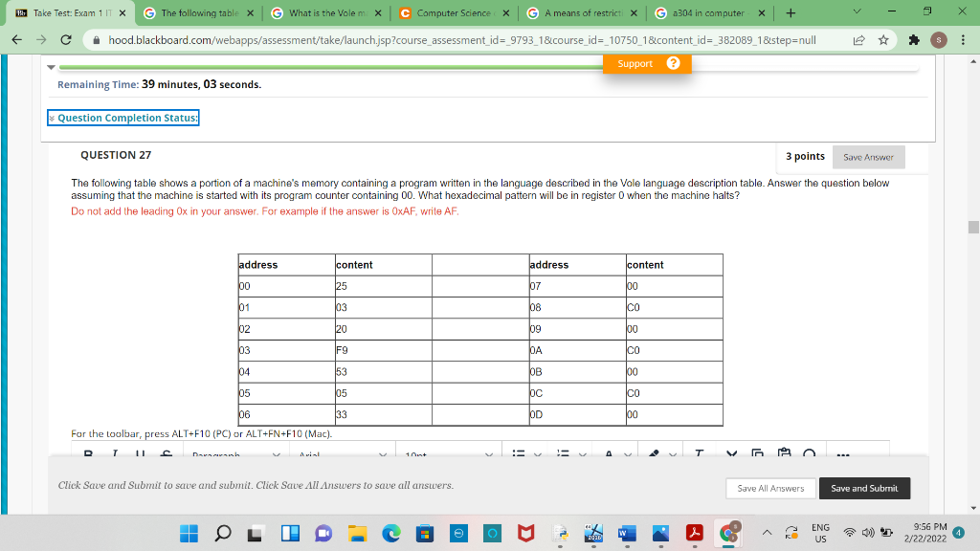Open the 10pt font size dropdown
This screenshot has height=551, width=980.
point(448,454)
